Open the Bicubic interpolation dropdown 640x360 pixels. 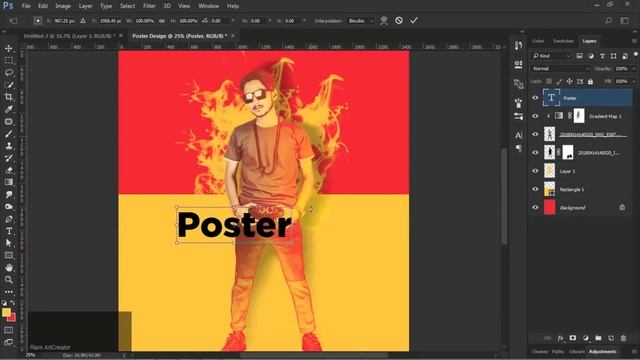tap(360, 20)
